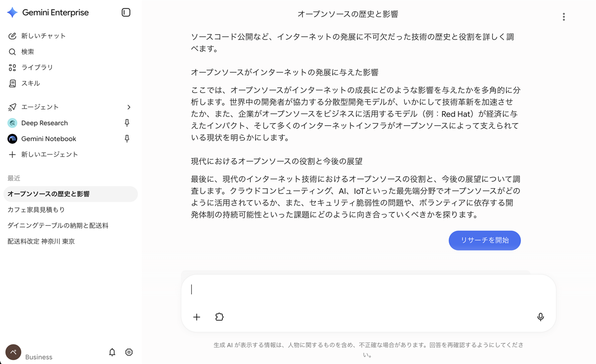596x364 pixels.
Task: Click the スキル book icon
Action: click(12, 83)
